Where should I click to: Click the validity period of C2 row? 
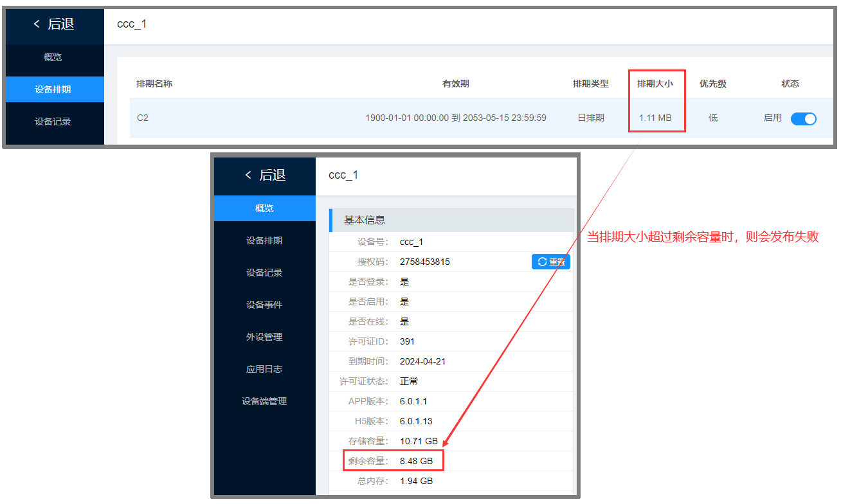coord(456,118)
